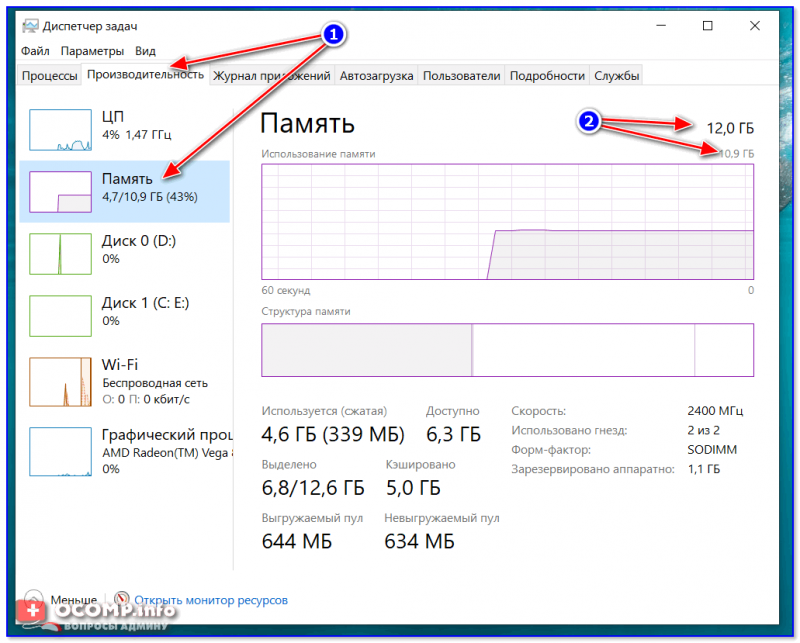This screenshot has width=800, height=643.
Task: Click the Диск 0 (D:) label
Action: coord(139,241)
